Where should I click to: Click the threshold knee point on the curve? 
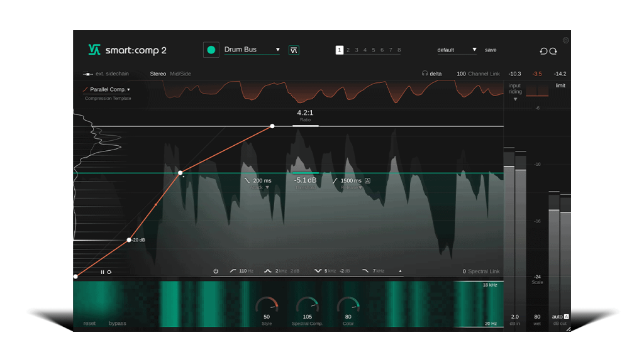coord(180,173)
